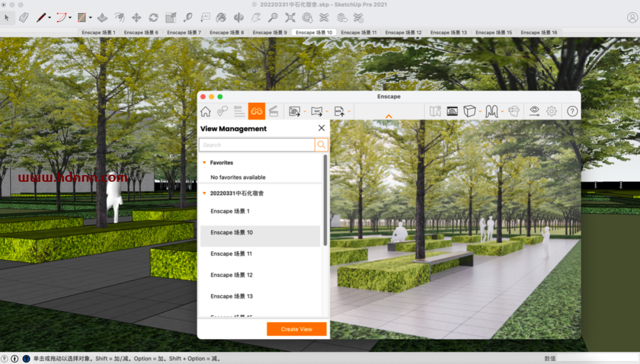
Task: Click the Send to LayOut icon
Action: click(342, 18)
